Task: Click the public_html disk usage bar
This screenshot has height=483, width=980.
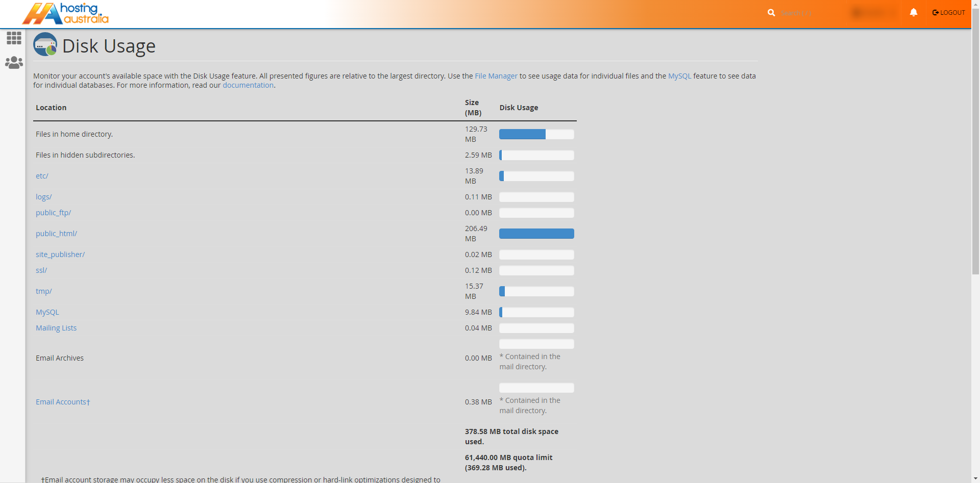Action: [536, 233]
